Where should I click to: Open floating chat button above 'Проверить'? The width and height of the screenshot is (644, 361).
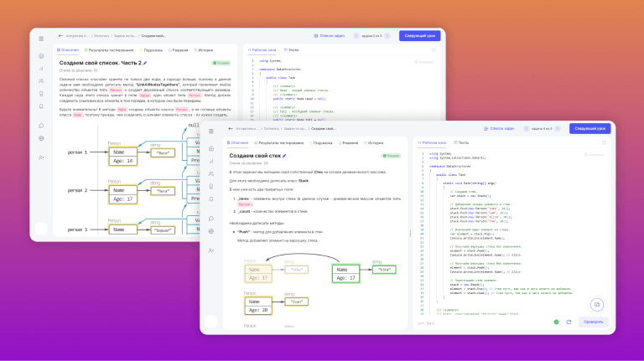[x=597, y=305]
